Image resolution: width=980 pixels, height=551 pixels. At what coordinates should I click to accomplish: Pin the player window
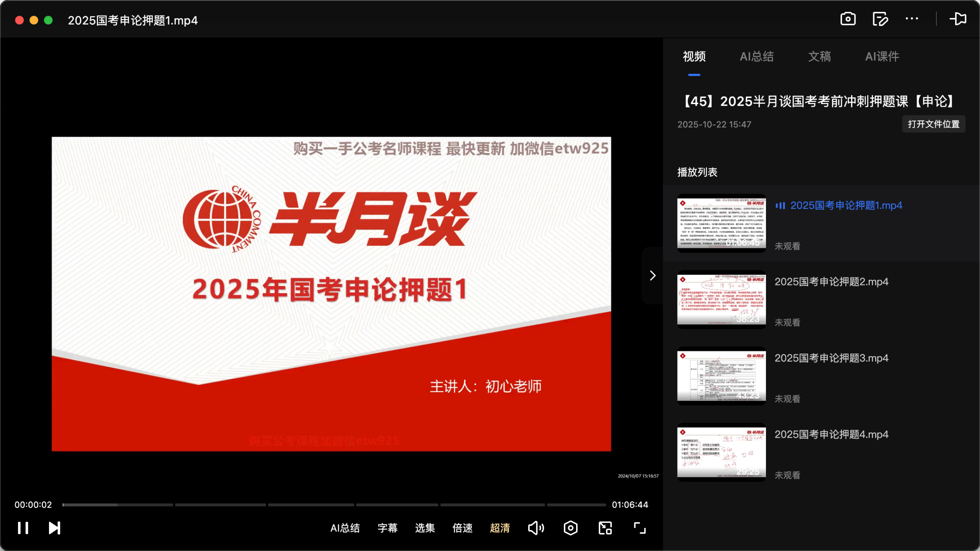(958, 19)
